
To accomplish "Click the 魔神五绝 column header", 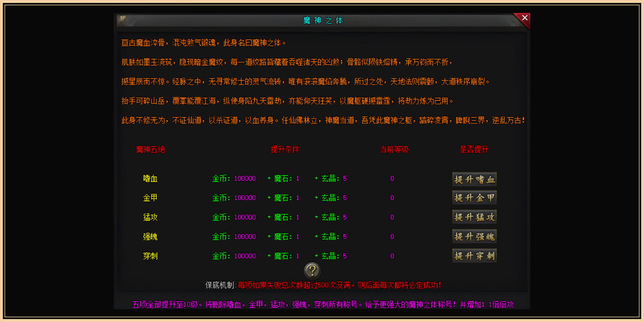I will coord(150,150).
